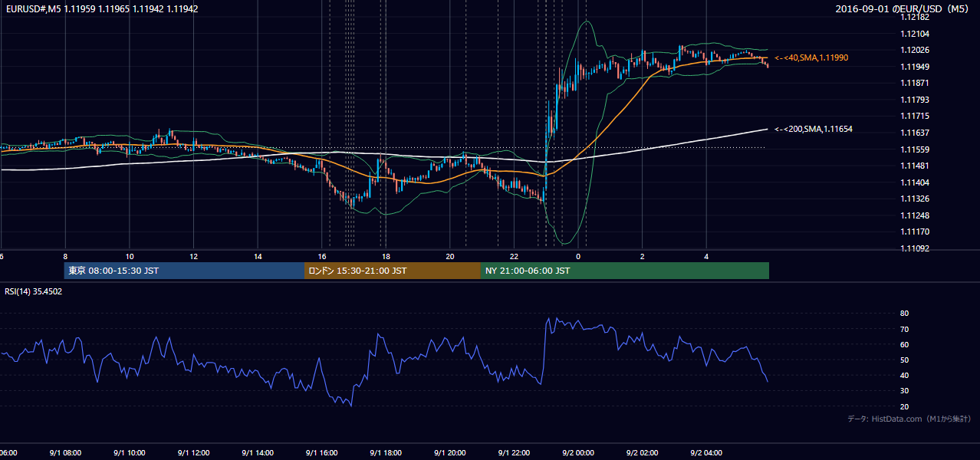Click hour 16 on the upper chart axis

[322, 256]
